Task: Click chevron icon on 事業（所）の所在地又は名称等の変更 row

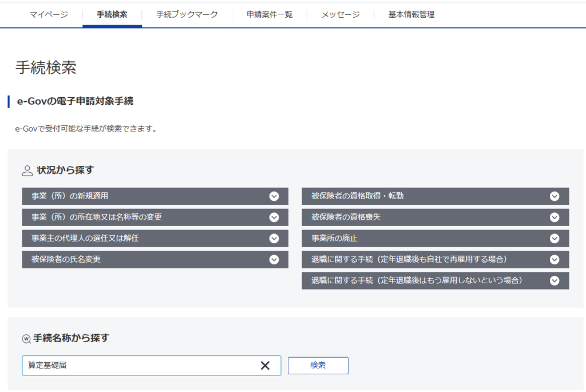Action: click(x=274, y=217)
